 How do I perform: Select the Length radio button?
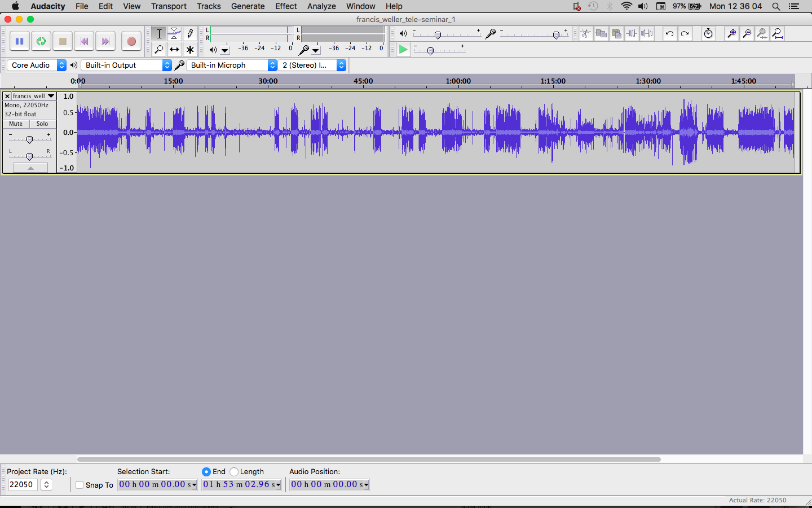pyautogui.click(x=234, y=472)
